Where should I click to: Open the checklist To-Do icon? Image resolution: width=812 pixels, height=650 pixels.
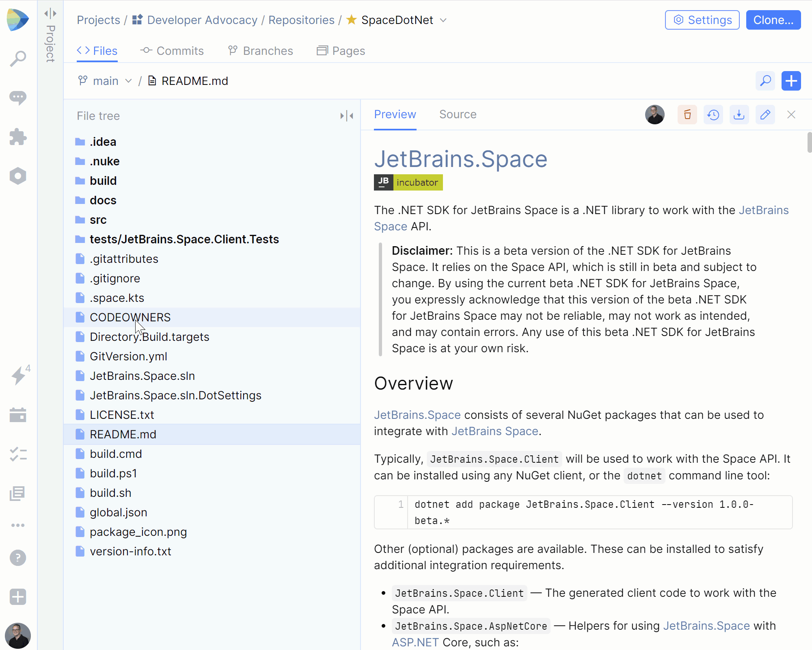[18, 454]
